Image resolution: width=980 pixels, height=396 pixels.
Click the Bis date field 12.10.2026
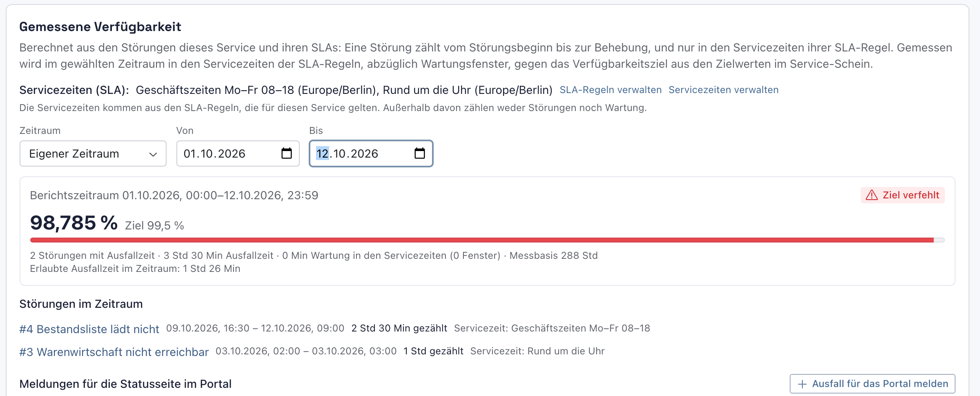coord(371,154)
